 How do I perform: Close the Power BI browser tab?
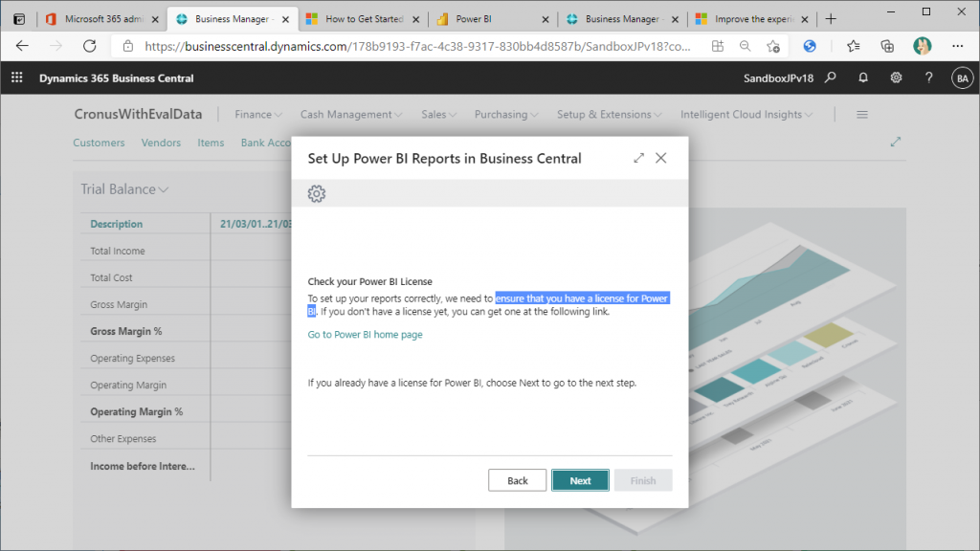pyautogui.click(x=545, y=19)
